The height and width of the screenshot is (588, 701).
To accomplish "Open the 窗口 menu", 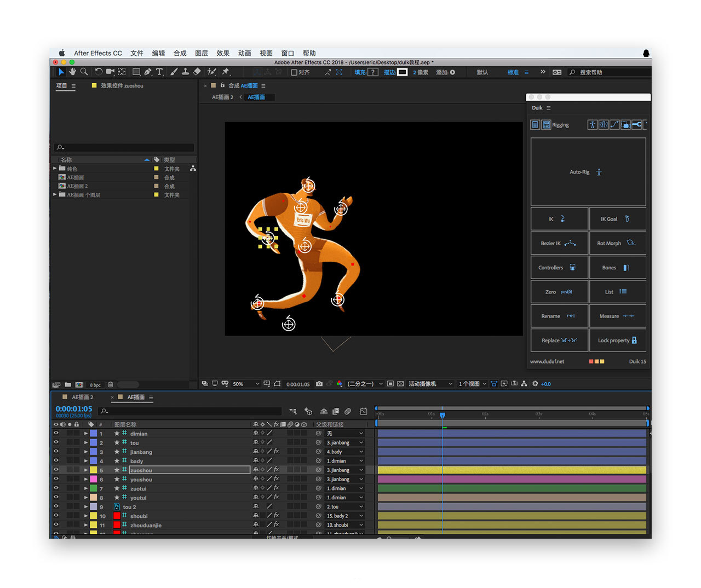I will click(288, 53).
